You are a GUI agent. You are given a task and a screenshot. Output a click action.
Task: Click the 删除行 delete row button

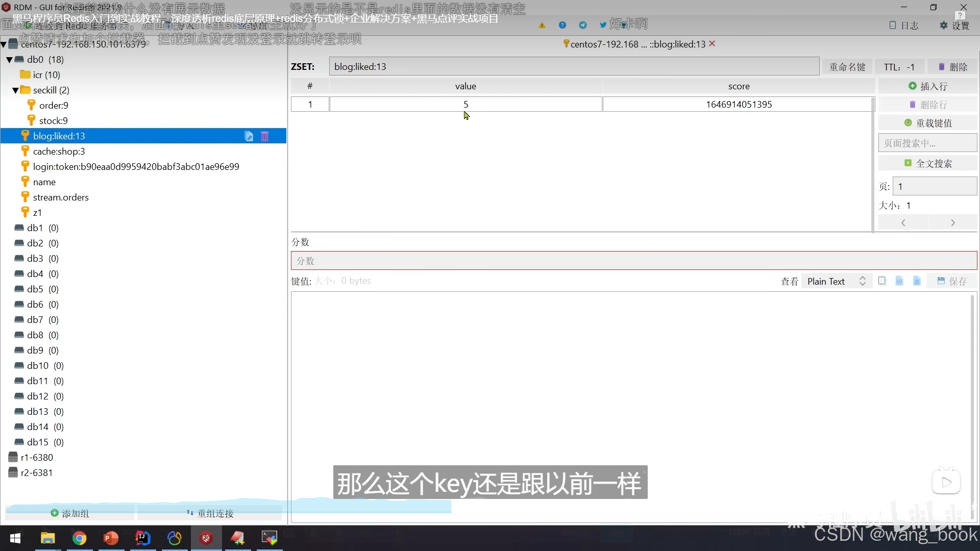point(928,105)
